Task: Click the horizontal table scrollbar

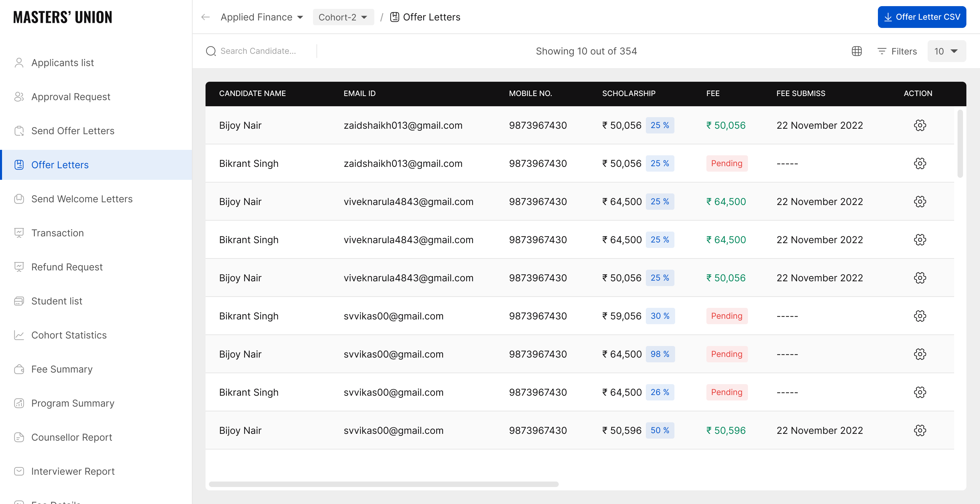Action: point(383,484)
